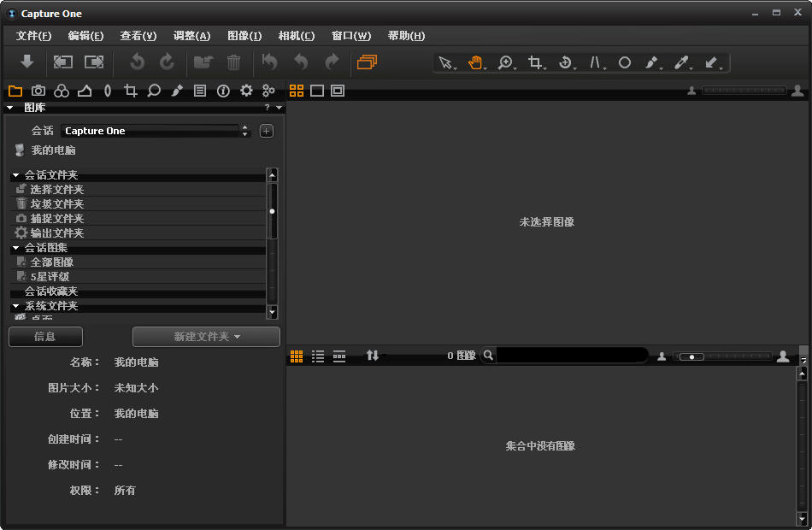The image size is (812, 530).
Task: Collapse the 会话文件夹 section
Action: tap(16, 175)
